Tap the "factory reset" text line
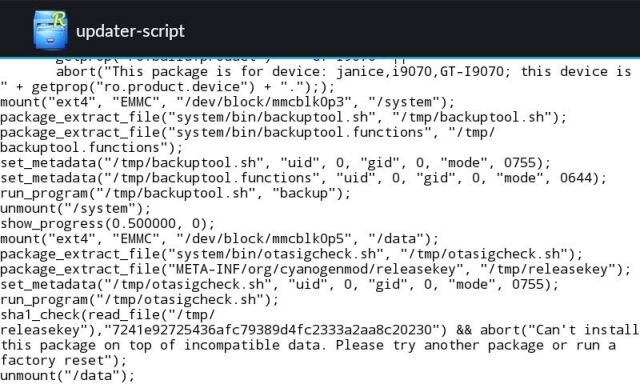The height and width of the screenshot is (384, 640). click(x=64, y=360)
